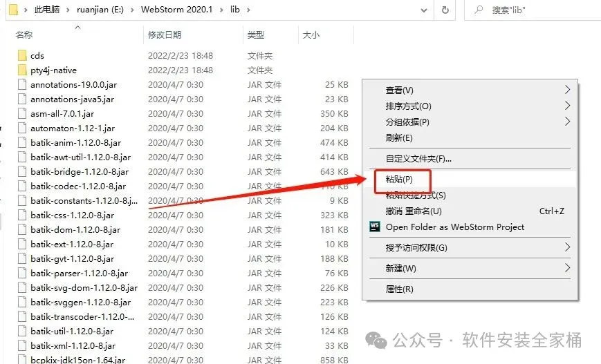Click the file icon of batik-anim-1.12.0-8.jar
The height and width of the screenshot is (364, 601).
click(22, 143)
